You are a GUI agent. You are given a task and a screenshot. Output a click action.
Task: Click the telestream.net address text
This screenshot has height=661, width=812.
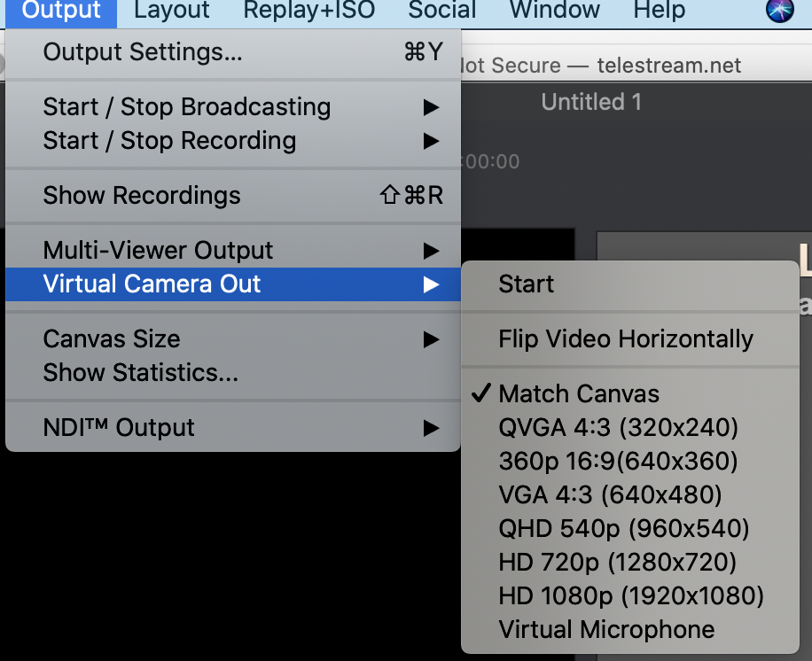668,66
